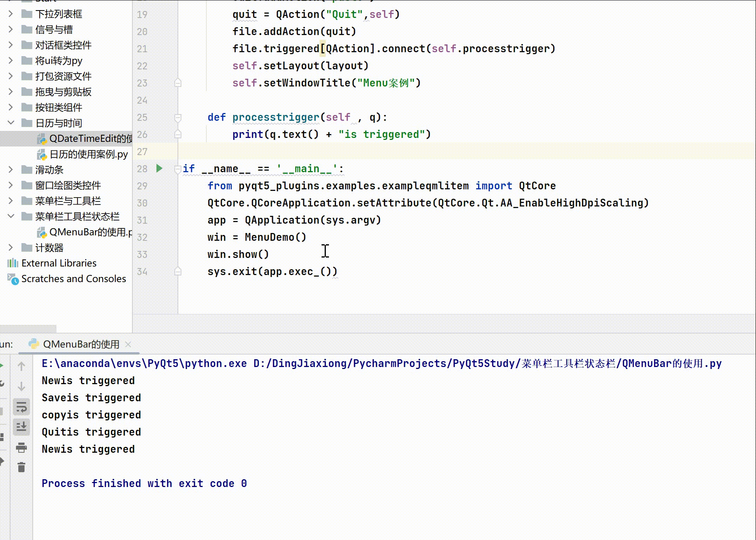
Task: Expand the 滑动条 folder
Action: (11, 169)
